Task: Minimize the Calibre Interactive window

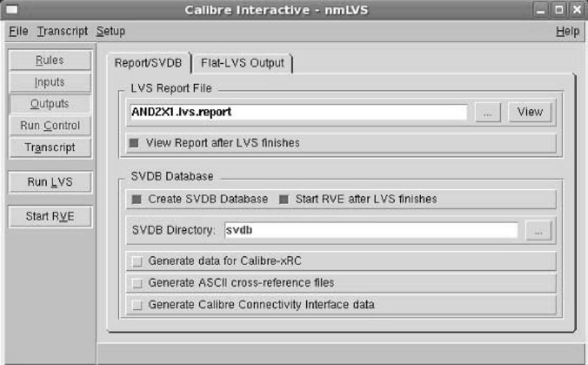Action: coord(541,10)
